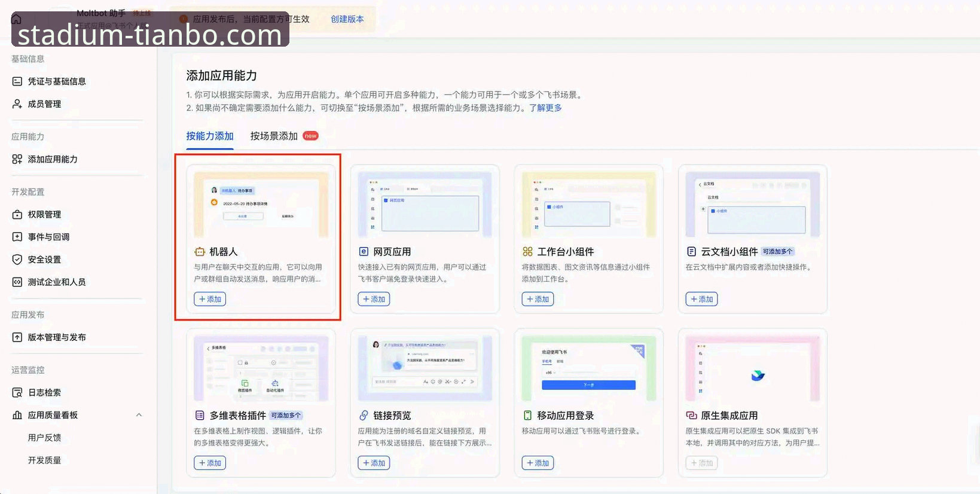The height and width of the screenshot is (494, 980).
Task: Click the 原生集成应用 card title
Action: pyautogui.click(x=729, y=416)
